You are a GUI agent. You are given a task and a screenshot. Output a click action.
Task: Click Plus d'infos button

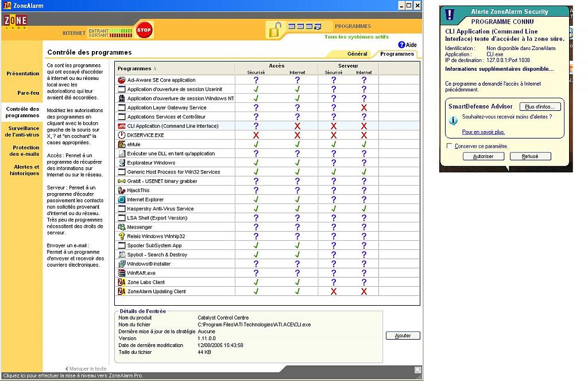[x=540, y=107]
